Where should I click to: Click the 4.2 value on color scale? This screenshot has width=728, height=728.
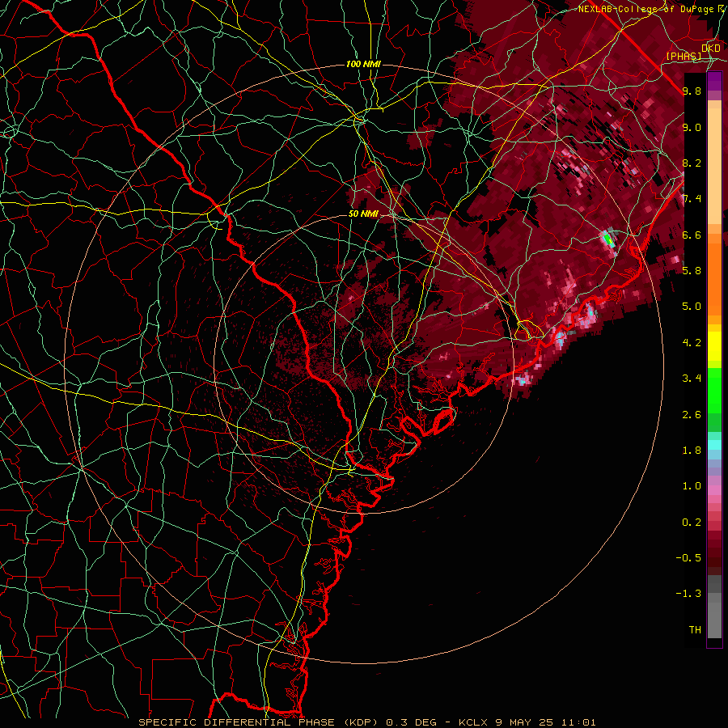pyautogui.click(x=692, y=343)
